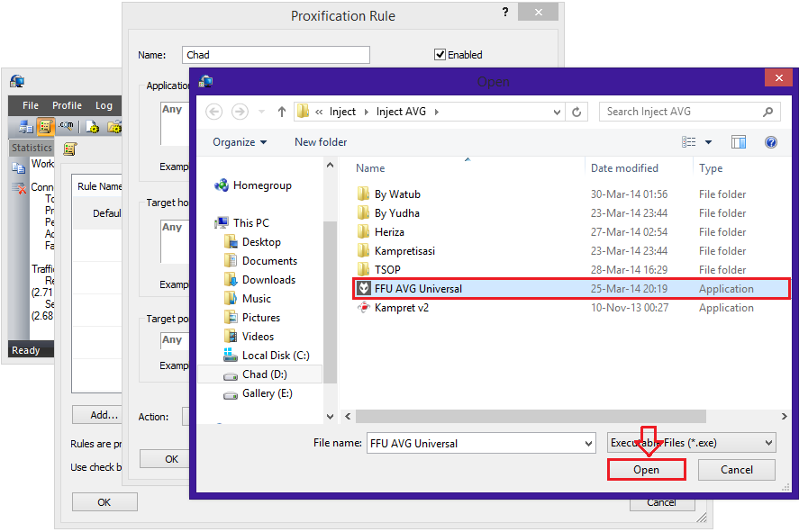
Task: Click navigation pane scroll down arrow
Action: pyautogui.click(x=331, y=417)
